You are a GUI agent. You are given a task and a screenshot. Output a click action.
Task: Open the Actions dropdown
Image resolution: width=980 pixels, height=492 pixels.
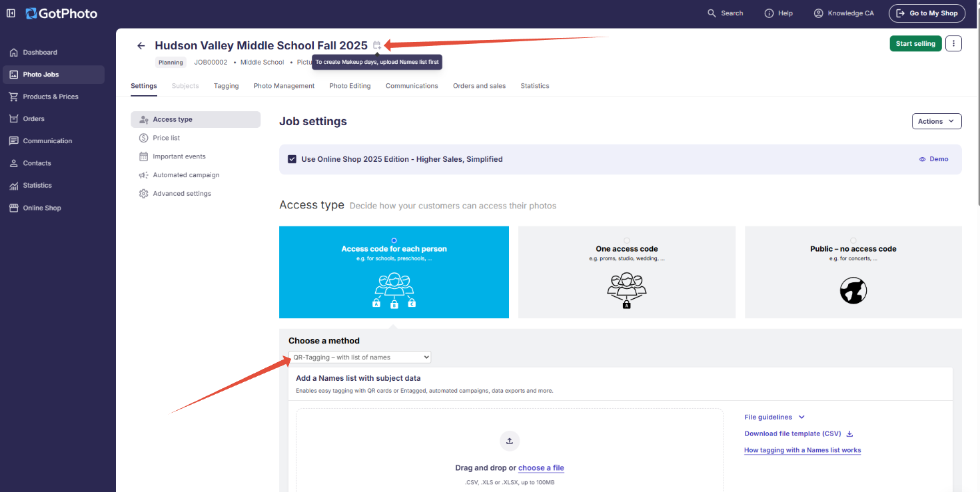tap(937, 121)
